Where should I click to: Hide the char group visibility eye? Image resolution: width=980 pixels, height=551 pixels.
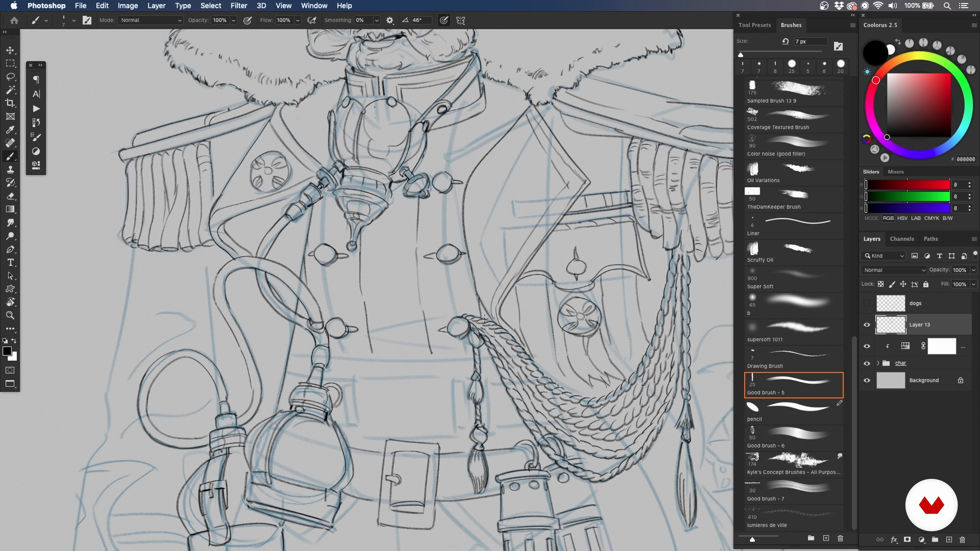(867, 363)
